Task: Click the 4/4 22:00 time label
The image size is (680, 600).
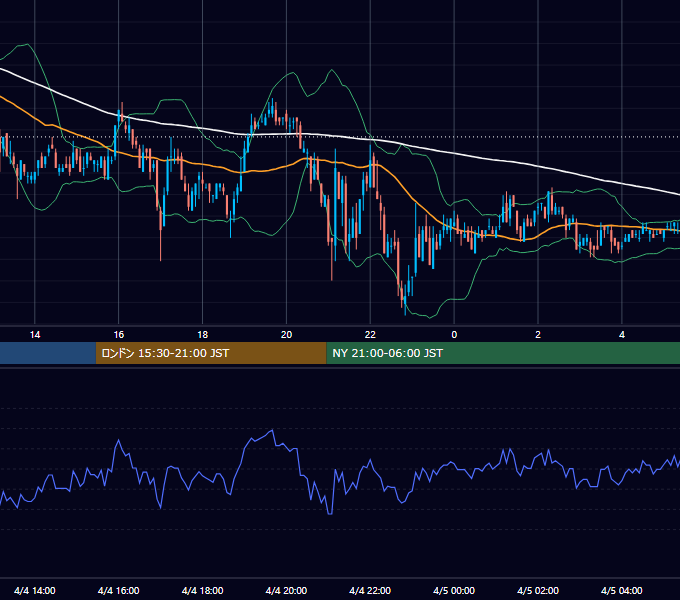Action: click(370, 590)
